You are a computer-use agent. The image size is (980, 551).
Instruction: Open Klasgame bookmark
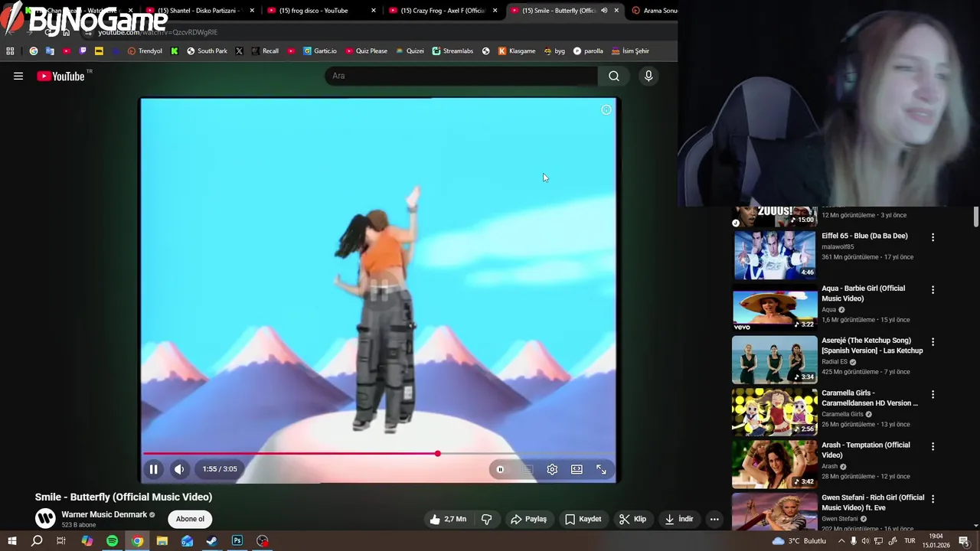pos(517,51)
